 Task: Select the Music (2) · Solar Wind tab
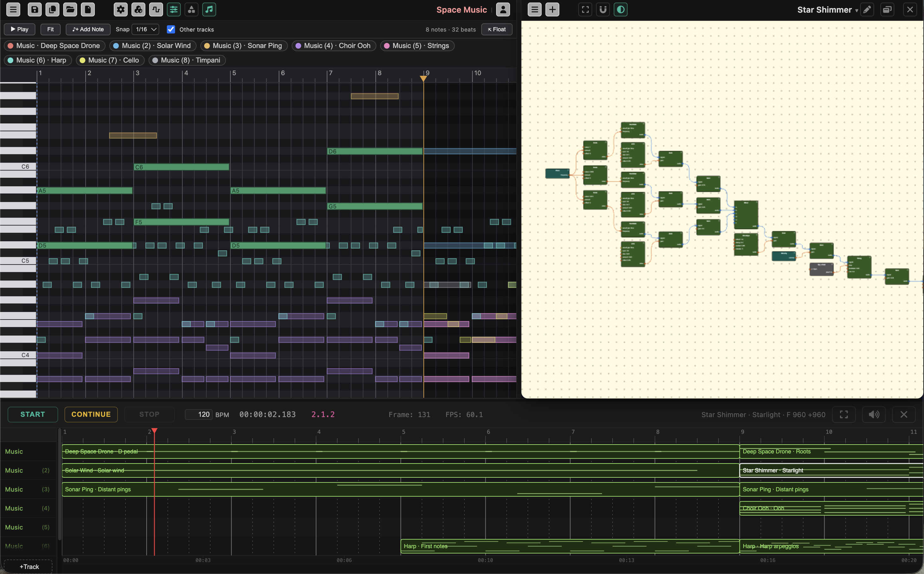click(x=153, y=45)
